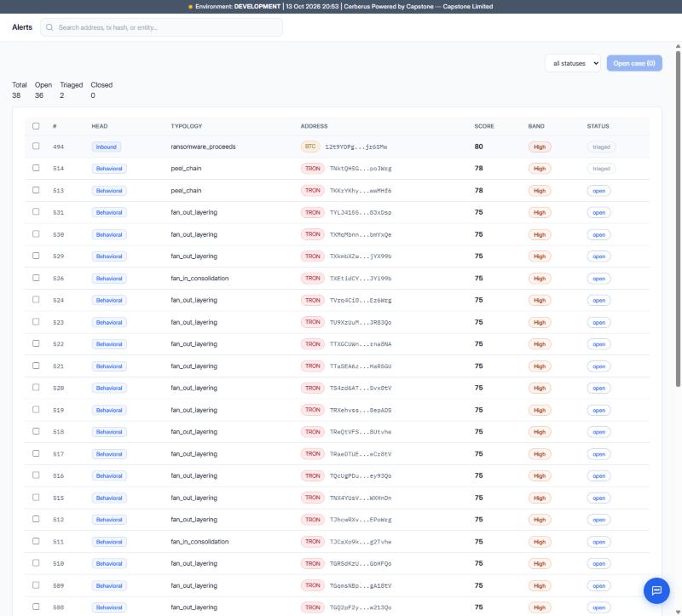This screenshot has width=682, height=616.
Task: Click the High band badge of alert 524
Action: (540, 301)
